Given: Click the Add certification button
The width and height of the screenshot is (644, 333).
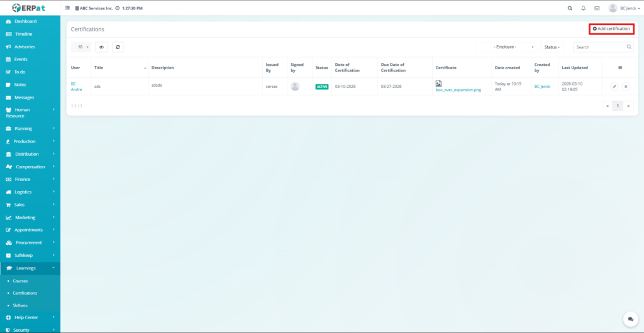Looking at the screenshot, I should click(611, 29).
